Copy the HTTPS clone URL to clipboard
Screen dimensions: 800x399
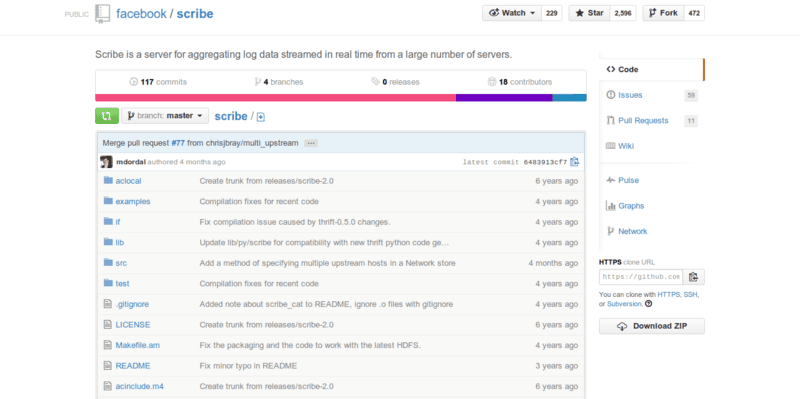[x=693, y=277]
